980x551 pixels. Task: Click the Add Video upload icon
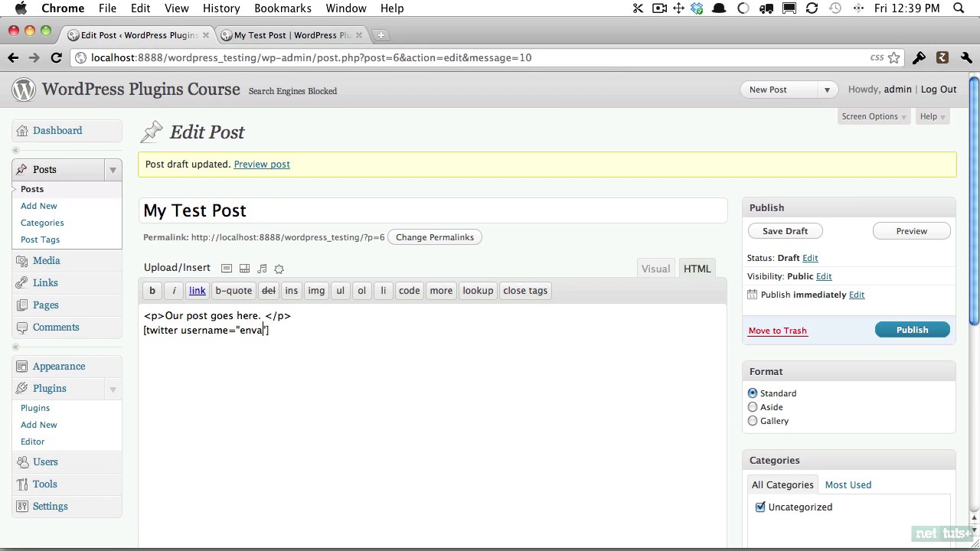244,269
